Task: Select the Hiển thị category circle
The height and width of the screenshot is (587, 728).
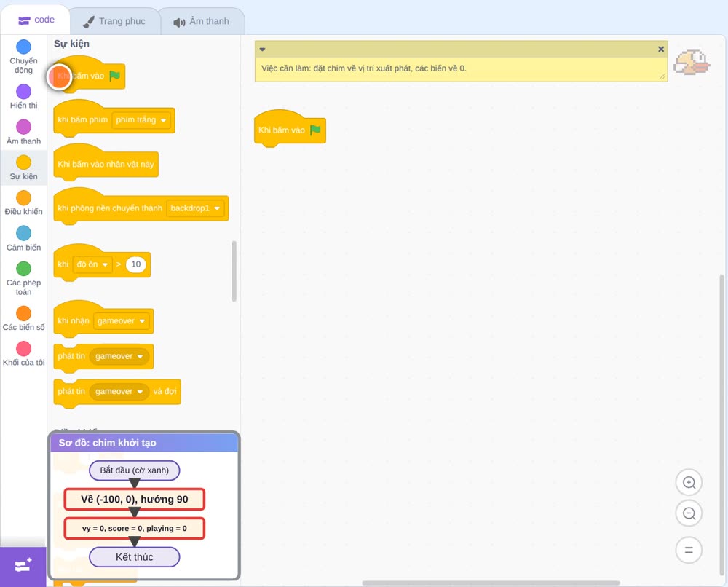Action: tap(24, 92)
